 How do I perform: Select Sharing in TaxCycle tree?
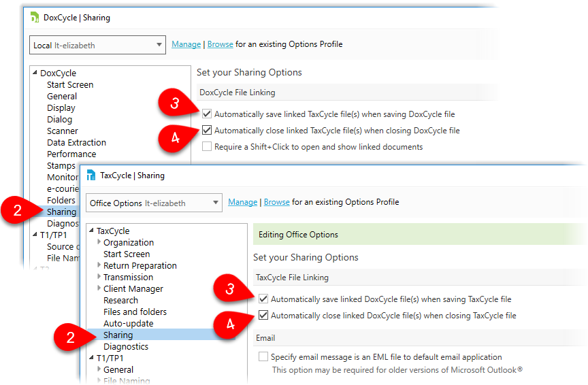click(x=118, y=335)
